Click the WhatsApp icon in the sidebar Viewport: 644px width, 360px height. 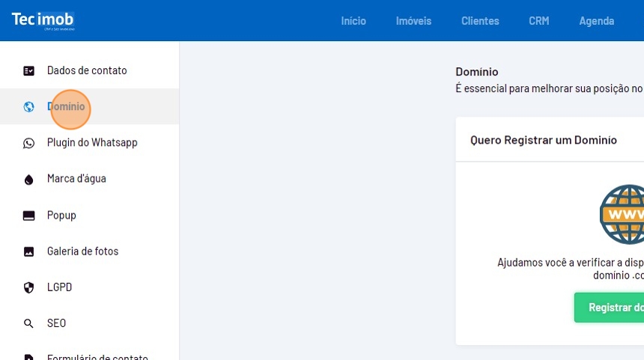pyautogui.click(x=29, y=143)
